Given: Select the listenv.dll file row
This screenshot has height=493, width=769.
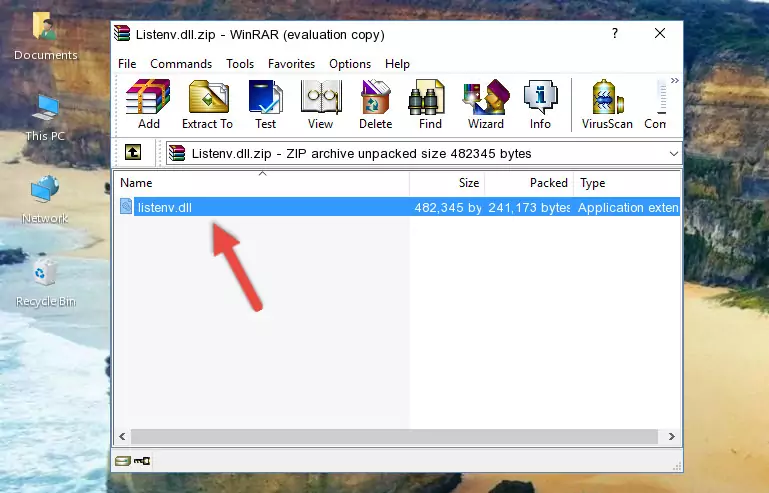Looking at the screenshot, I should pos(398,207).
